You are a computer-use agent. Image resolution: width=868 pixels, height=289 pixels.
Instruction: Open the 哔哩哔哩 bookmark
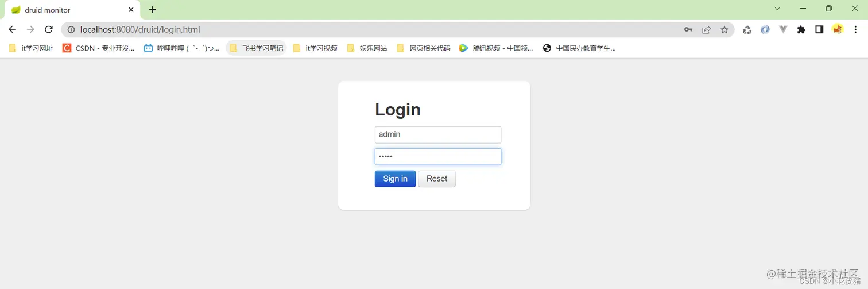coord(181,48)
